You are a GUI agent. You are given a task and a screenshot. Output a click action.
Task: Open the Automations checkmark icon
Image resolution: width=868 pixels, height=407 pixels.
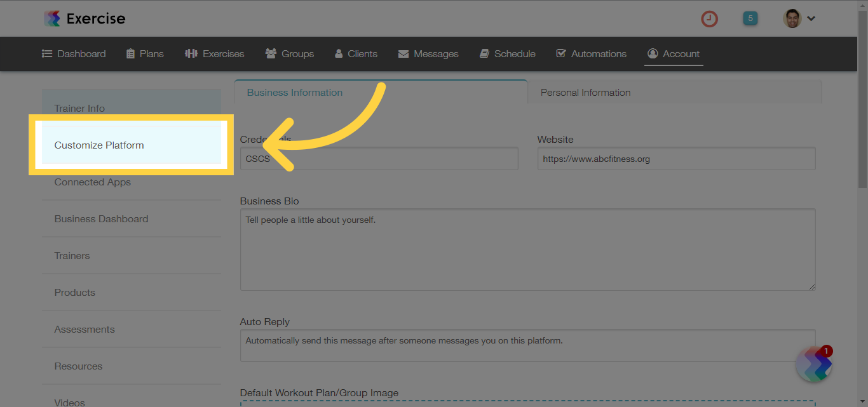562,53
